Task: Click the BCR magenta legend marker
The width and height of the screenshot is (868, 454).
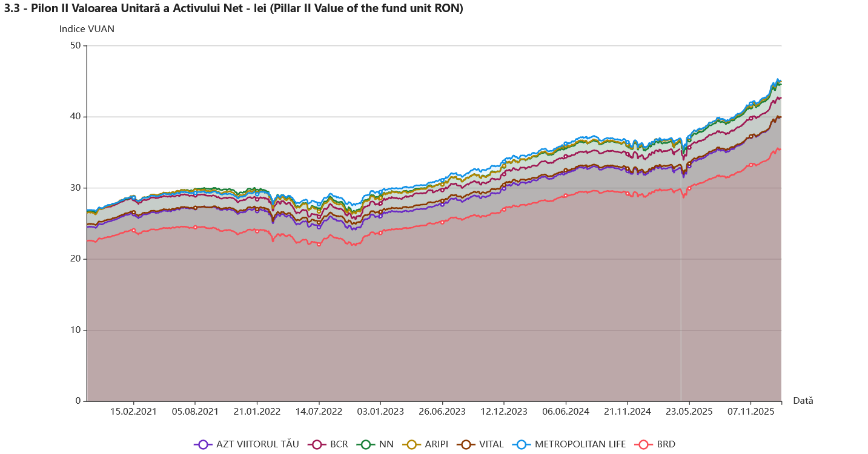Action: 316,444
